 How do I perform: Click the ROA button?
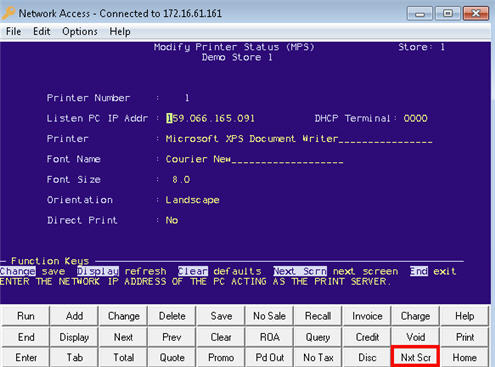pyautogui.click(x=269, y=337)
